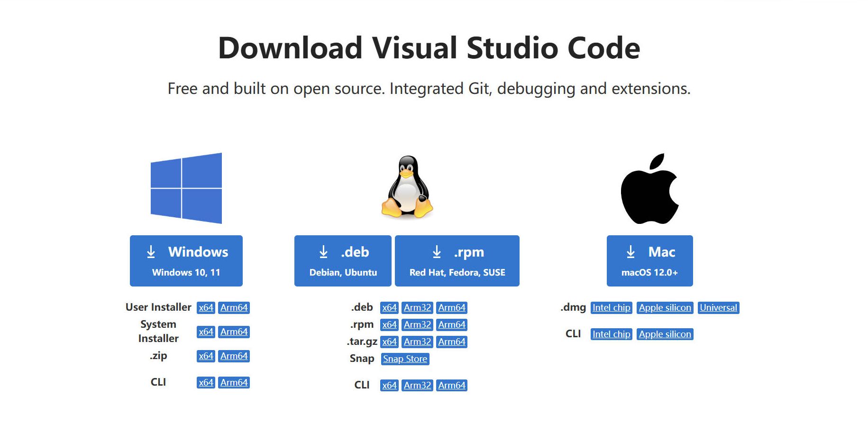Get Windows User Installer Arm64

[x=234, y=307]
